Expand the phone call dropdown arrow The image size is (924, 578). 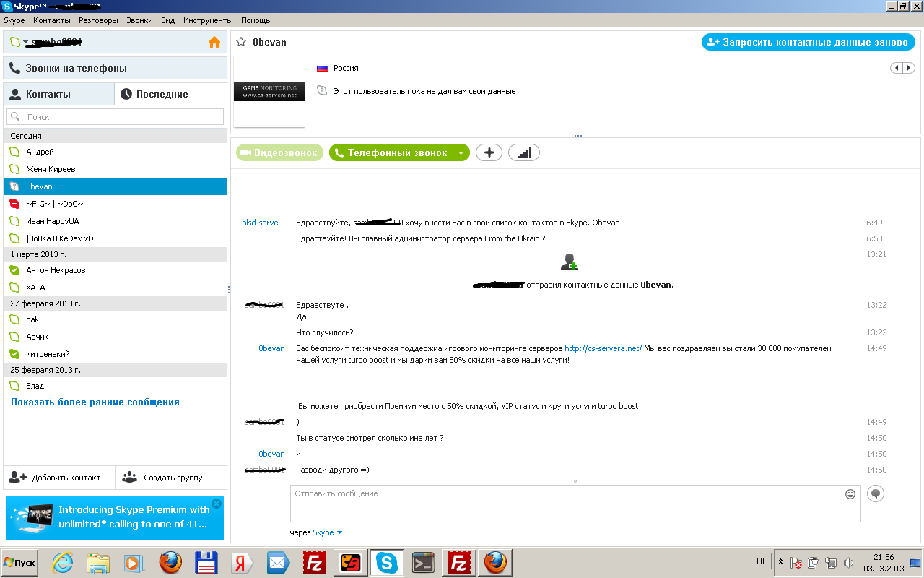(461, 152)
